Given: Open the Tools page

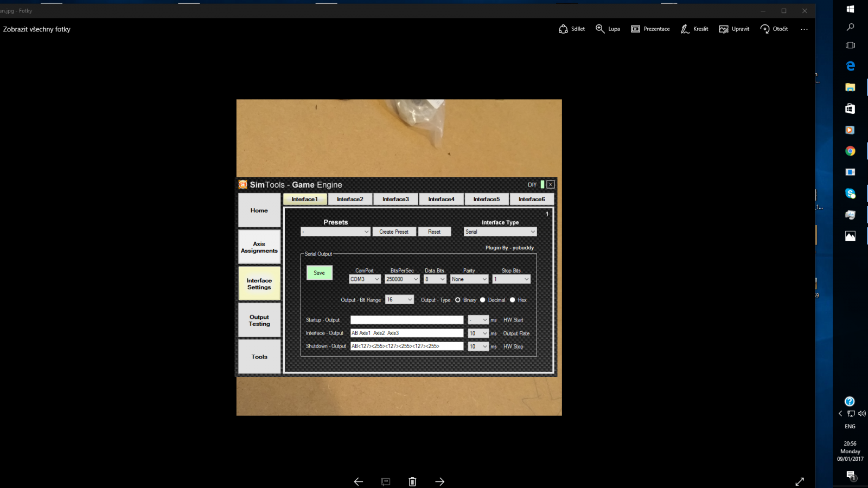Looking at the screenshot, I should [259, 357].
